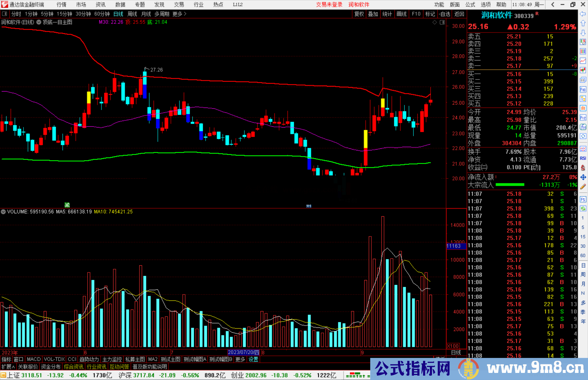Click the 复权 button
Viewport: 588px width, 380px height.
coord(359,14)
